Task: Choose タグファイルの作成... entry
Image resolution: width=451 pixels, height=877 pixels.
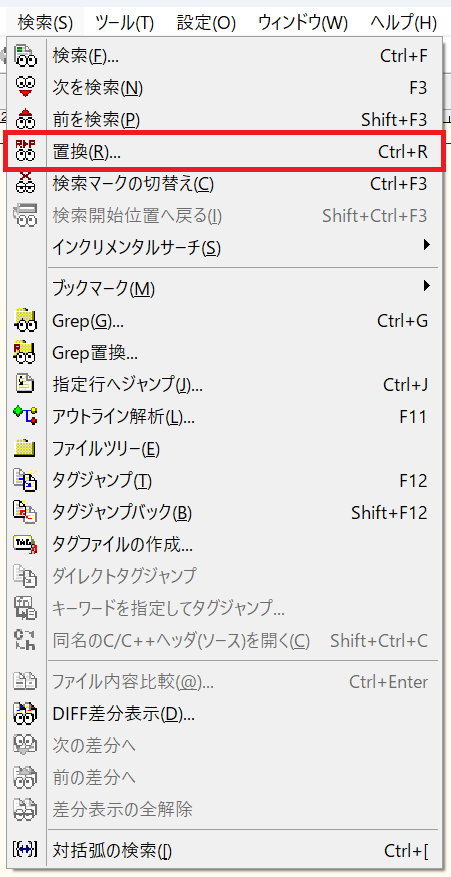Action: [x=226, y=543]
